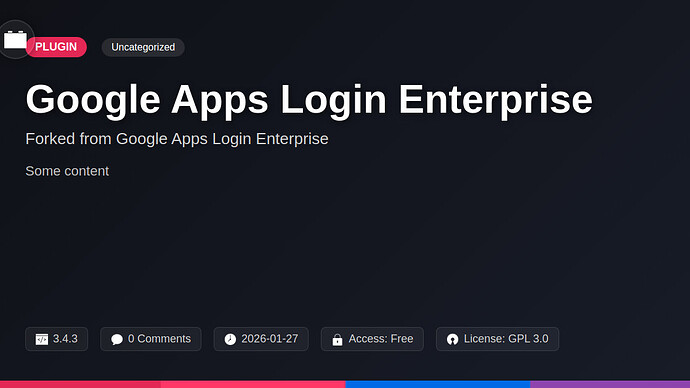Click the Google Apps Login Enterprise title
Screen dimensions: 690x388
pos(309,100)
